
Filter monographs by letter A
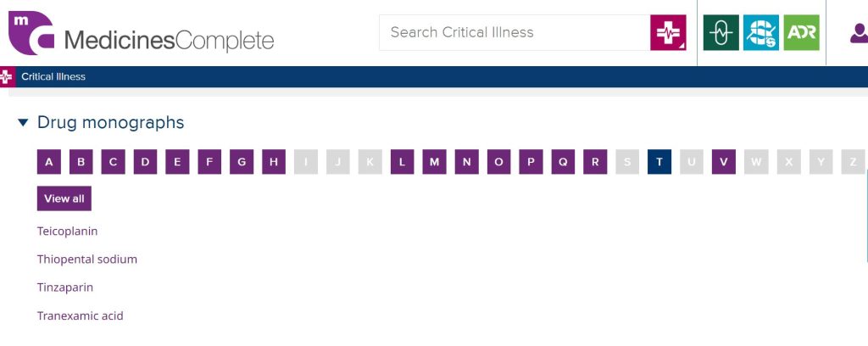point(49,162)
